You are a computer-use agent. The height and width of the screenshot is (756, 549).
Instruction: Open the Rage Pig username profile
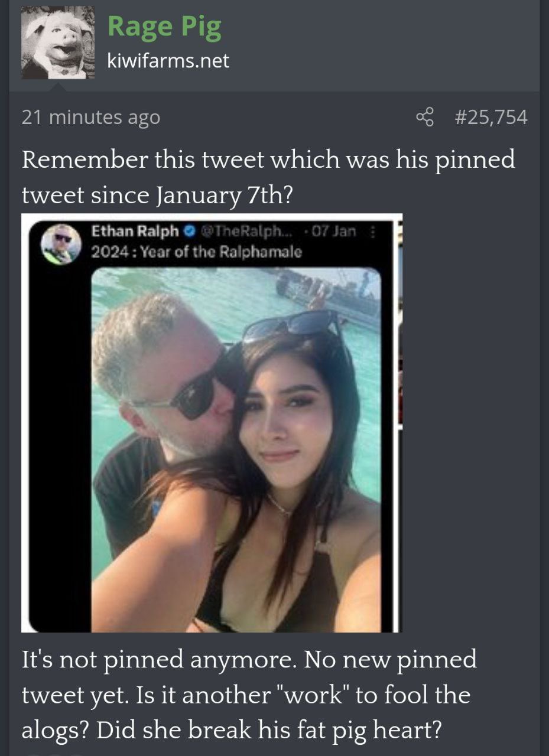point(164,28)
